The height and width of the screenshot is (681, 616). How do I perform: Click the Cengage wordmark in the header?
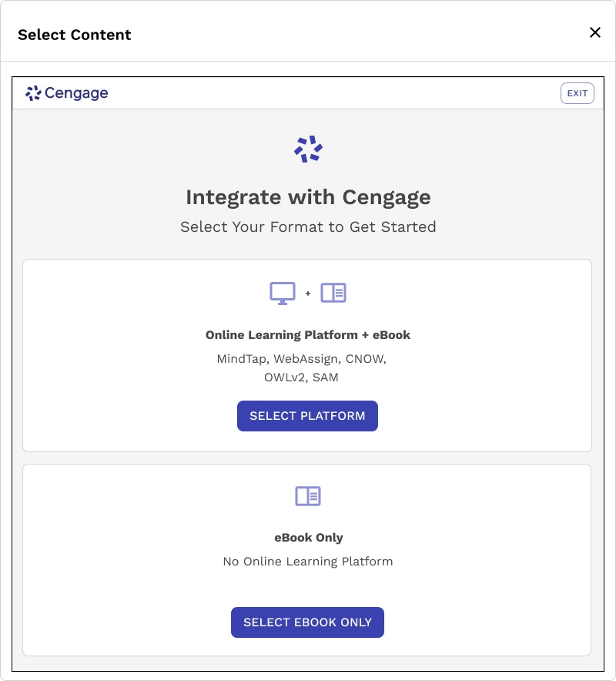76,93
